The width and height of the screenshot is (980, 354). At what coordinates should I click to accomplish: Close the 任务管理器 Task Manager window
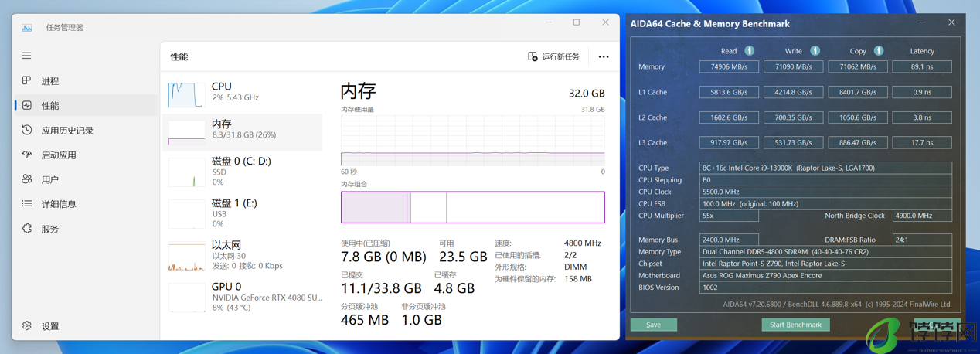(605, 23)
